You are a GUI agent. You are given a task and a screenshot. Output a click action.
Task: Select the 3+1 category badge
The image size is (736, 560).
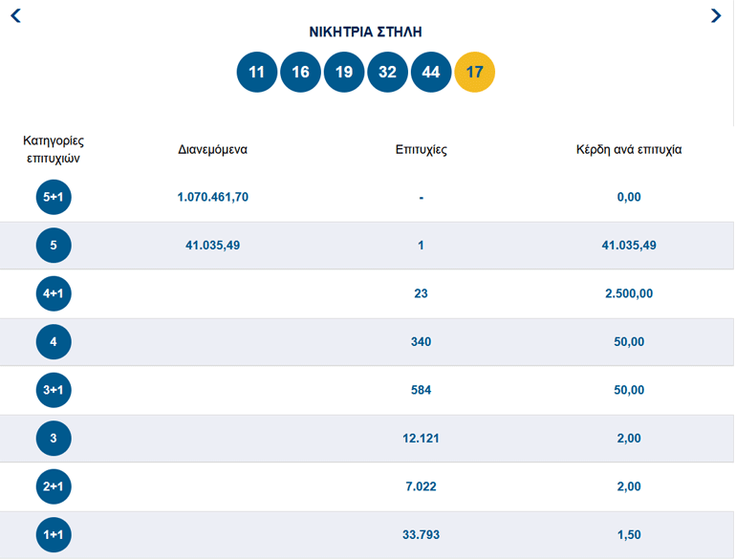(54, 390)
